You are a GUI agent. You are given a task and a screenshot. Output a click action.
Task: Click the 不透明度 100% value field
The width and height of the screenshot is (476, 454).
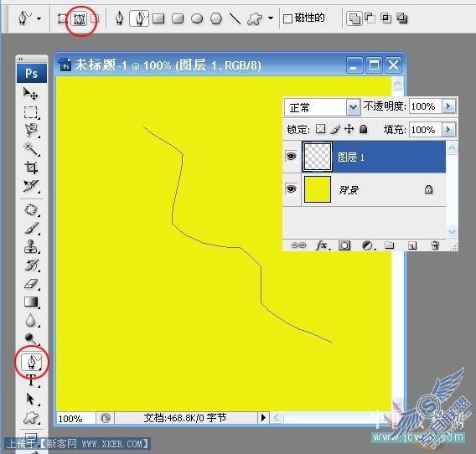pos(426,106)
